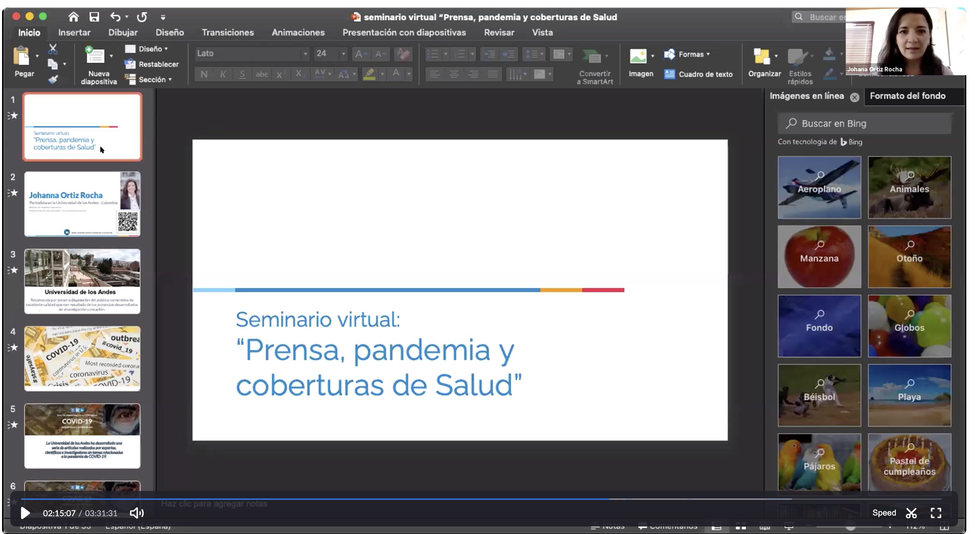This screenshot has width=980, height=534.
Task: Click the Estilos rápidos icon
Action: pos(797,57)
